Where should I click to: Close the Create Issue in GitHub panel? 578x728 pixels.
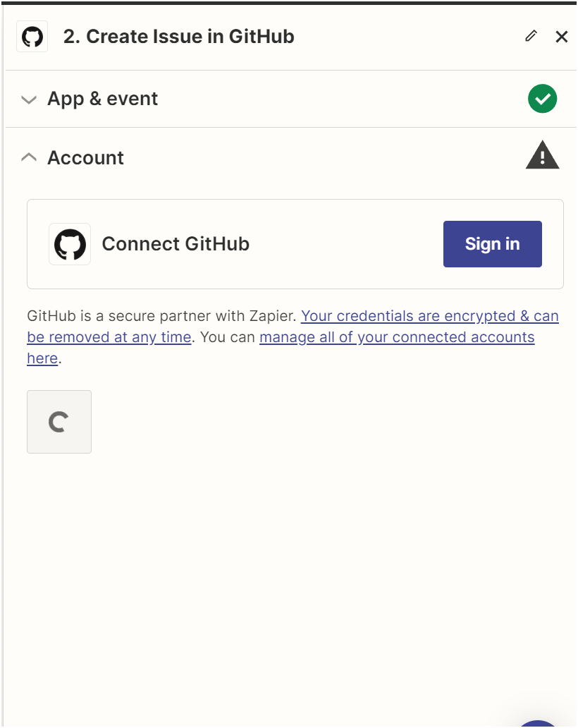click(x=562, y=36)
